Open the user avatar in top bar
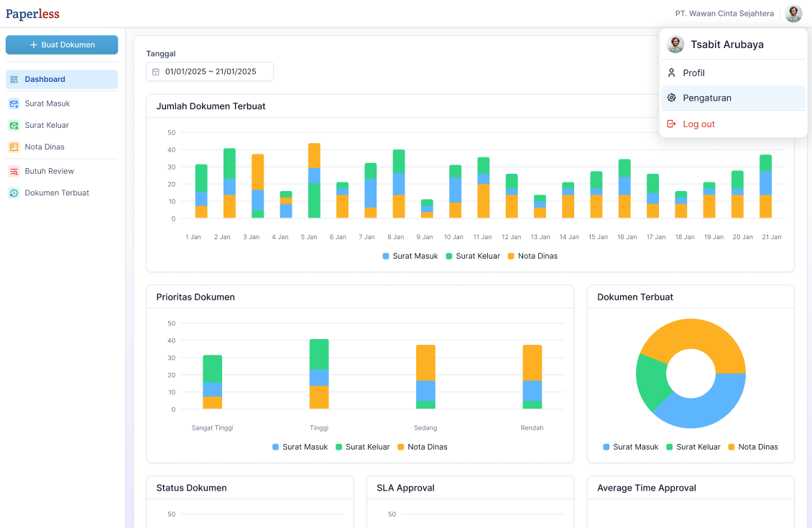The height and width of the screenshot is (528, 812). (793, 14)
